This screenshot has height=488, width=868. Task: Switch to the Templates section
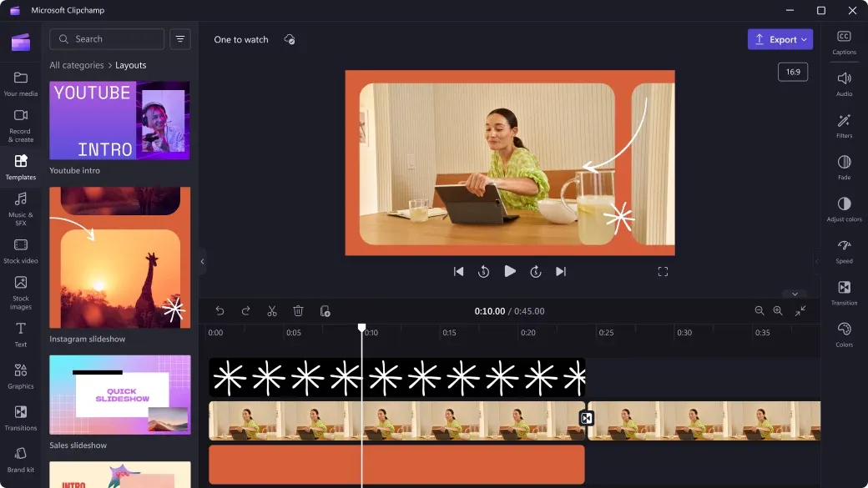click(21, 165)
